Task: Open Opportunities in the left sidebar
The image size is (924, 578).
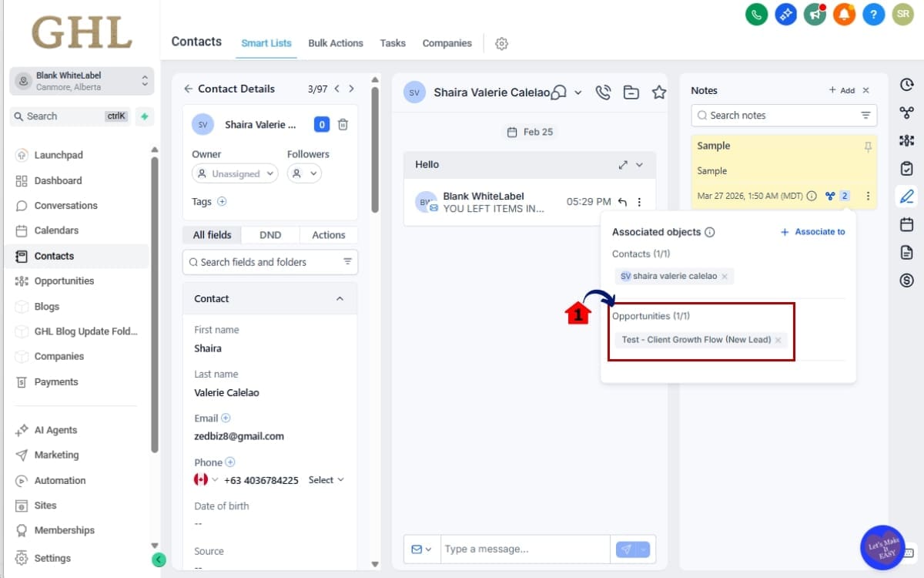Action: pyautogui.click(x=64, y=281)
